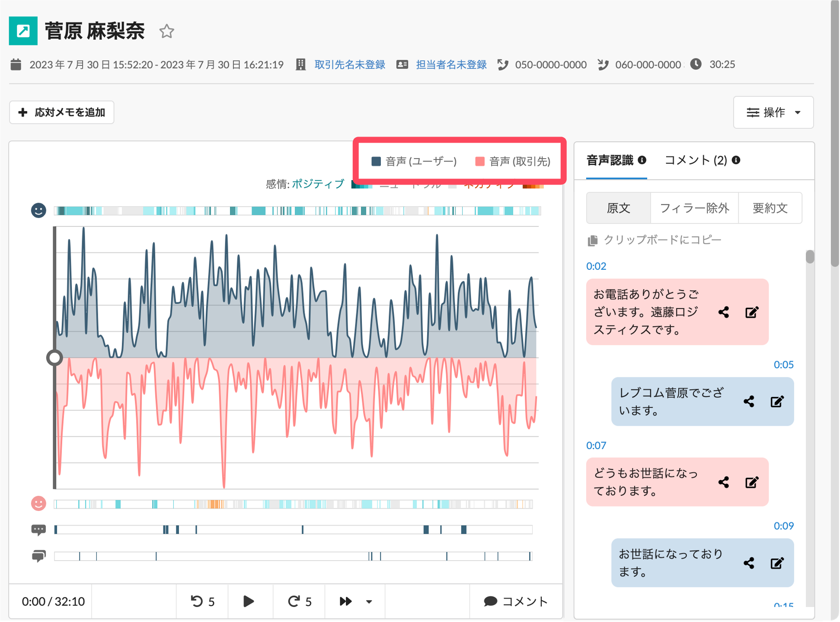Click the ポジティブ emotion legend label
840x622 pixels.
click(318, 184)
